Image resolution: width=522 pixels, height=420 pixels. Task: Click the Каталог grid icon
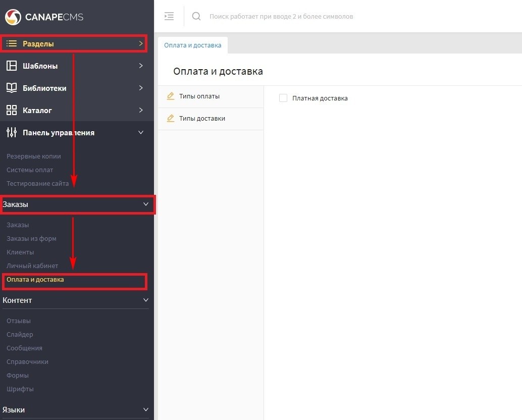pyautogui.click(x=12, y=110)
